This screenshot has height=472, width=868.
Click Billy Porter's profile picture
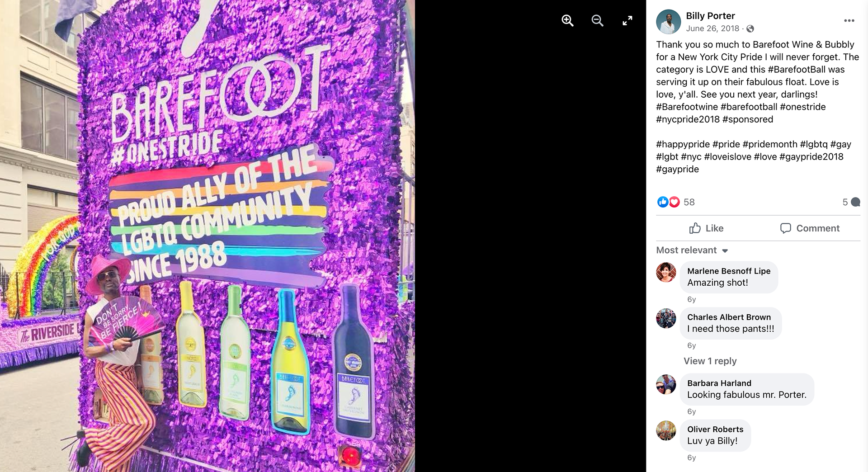668,22
